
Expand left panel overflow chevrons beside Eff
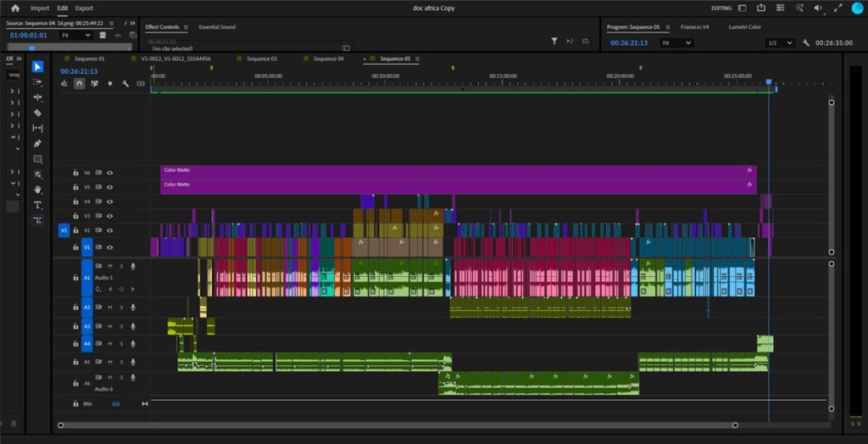19,58
